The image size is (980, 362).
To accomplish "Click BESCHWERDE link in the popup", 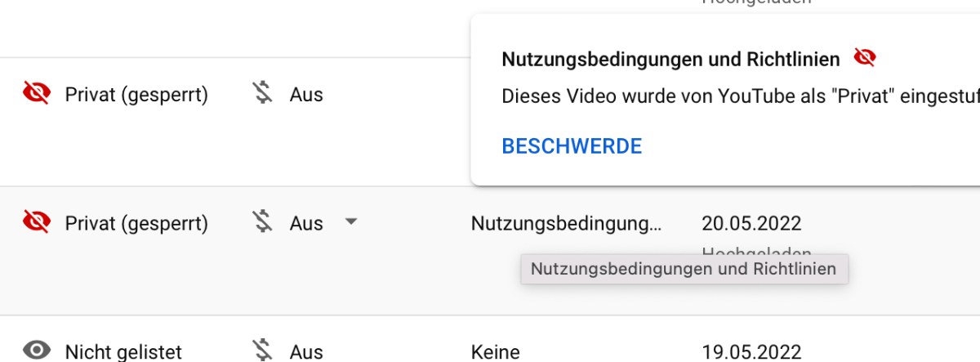I will pos(572,146).
